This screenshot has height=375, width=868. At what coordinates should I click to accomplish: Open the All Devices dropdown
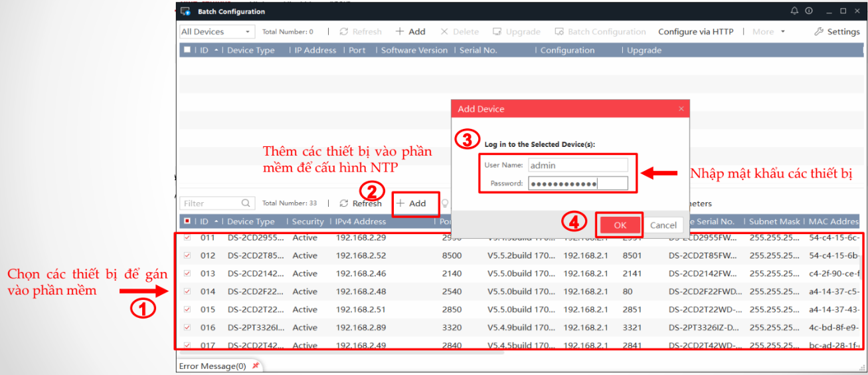point(217,32)
